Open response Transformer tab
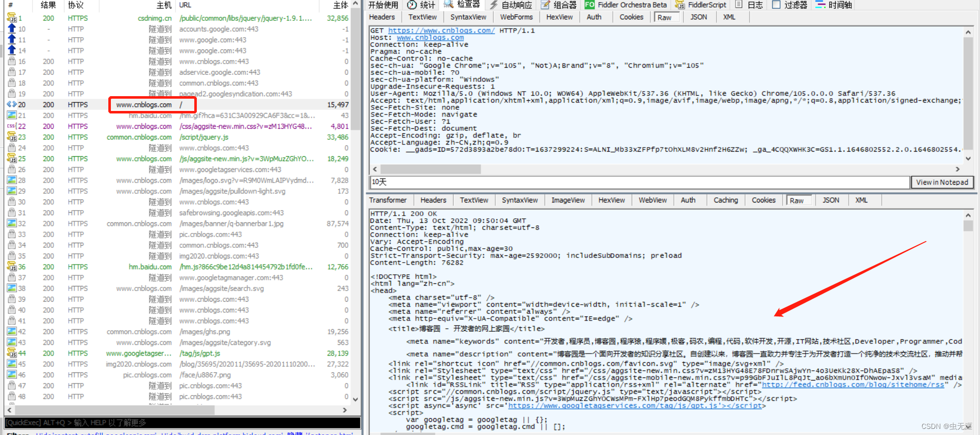The width and height of the screenshot is (980, 435). 388,200
